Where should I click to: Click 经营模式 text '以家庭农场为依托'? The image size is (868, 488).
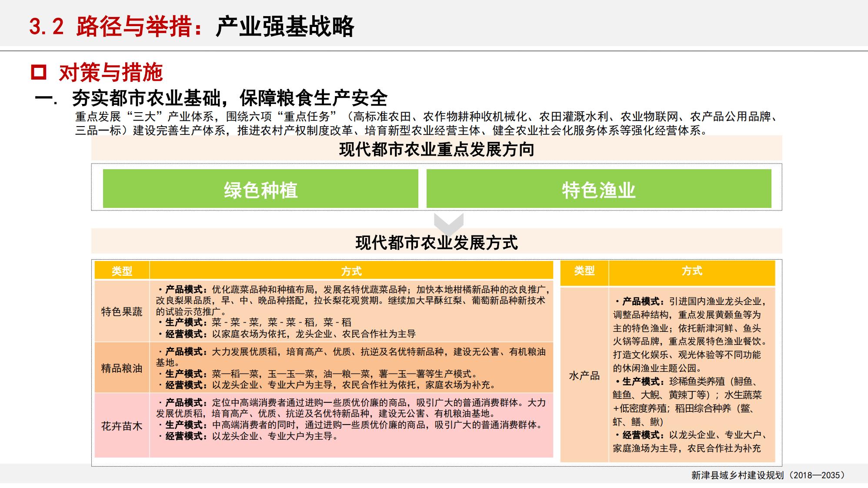click(x=249, y=334)
